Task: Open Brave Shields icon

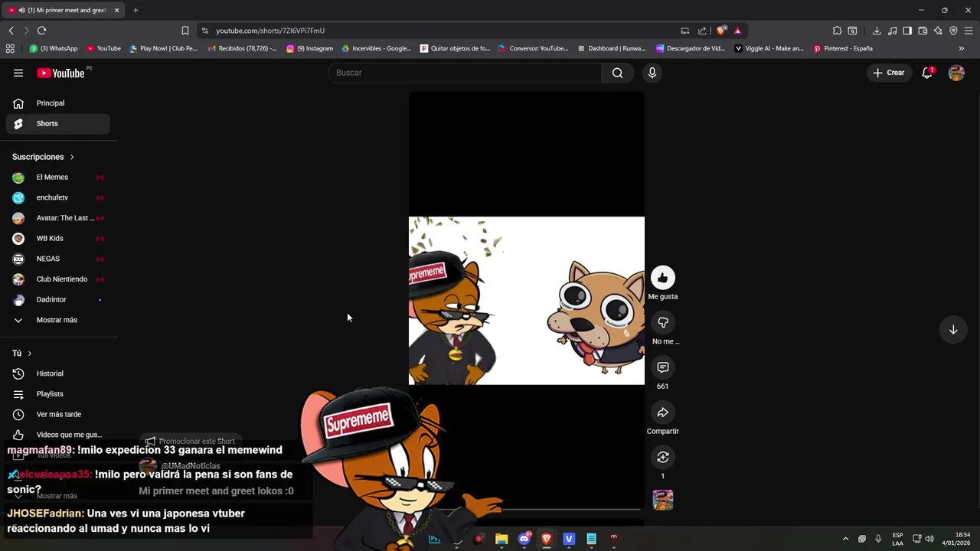Action: click(x=721, y=31)
